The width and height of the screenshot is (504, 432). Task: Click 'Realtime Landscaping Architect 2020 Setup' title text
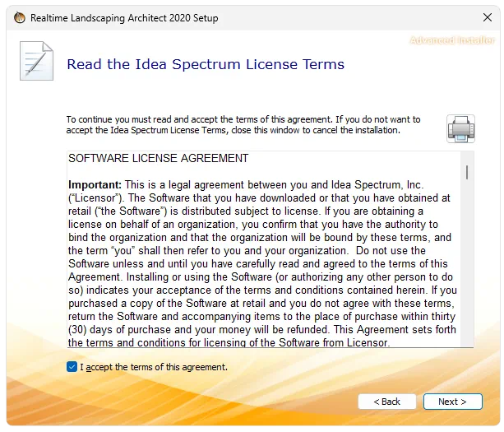[124, 18]
